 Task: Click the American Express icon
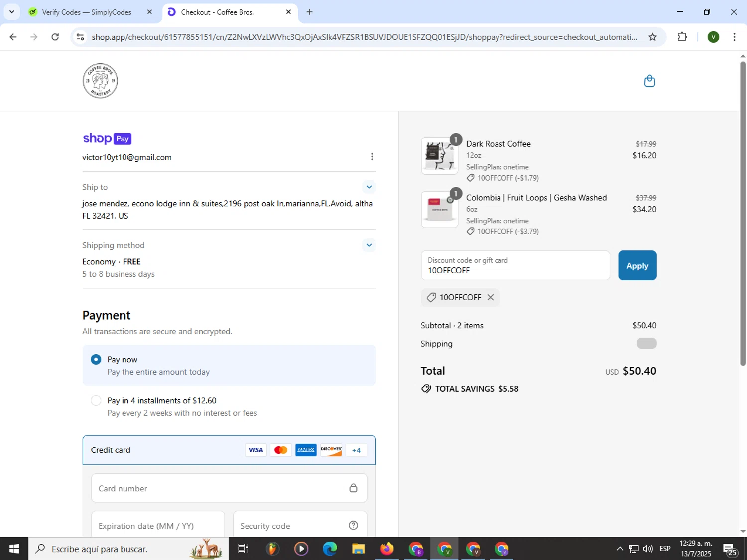306,450
